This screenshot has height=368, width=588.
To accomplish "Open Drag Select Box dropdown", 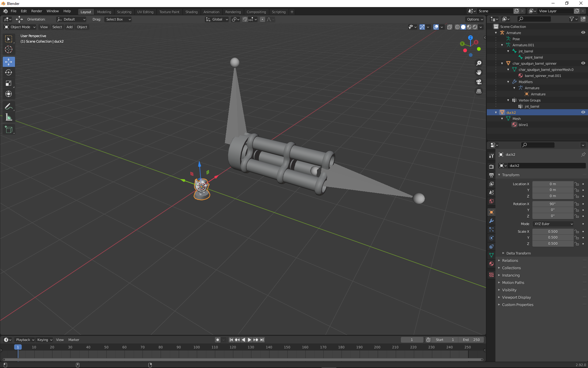I will tap(118, 19).
